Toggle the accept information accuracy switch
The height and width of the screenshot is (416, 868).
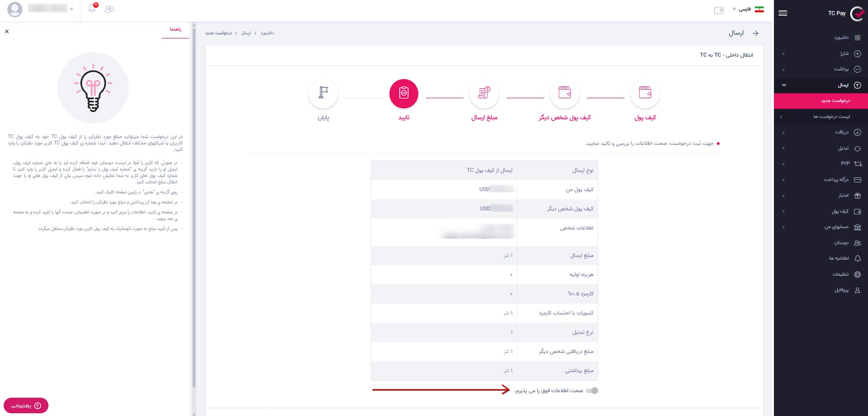[592, 390]
